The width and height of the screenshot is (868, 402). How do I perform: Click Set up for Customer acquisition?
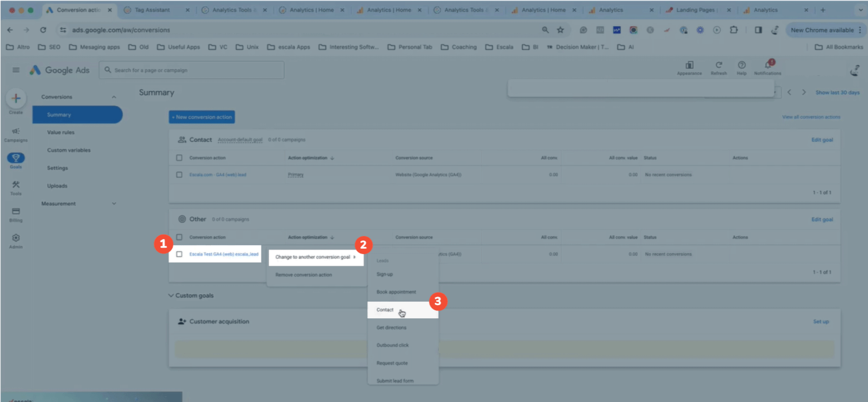coord(821,321)
